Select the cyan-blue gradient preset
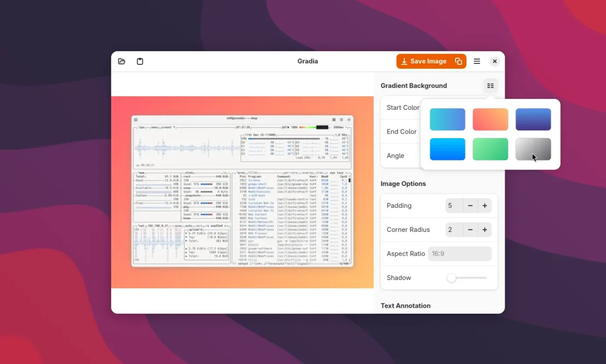Image resolution: width=606 pixels, height=364 pixels. 447,119
